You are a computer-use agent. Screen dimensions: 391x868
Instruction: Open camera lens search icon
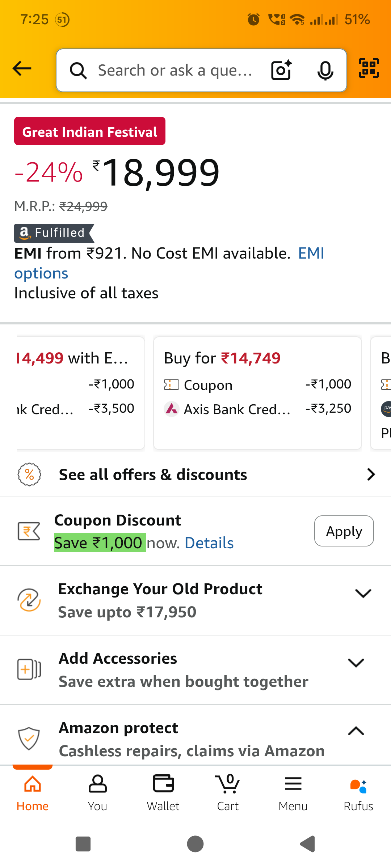pyautogui.click(x=281, y=70)
